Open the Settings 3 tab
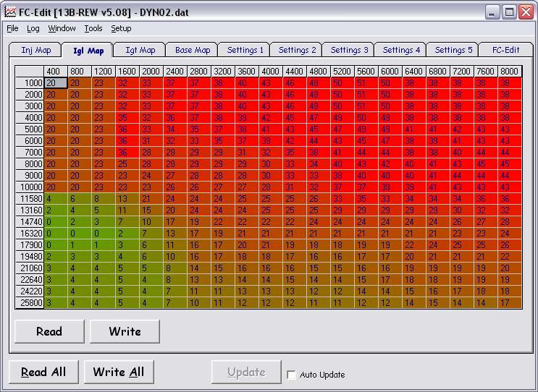Image resolution: width=538 pixels, height=392 pixels. click(x=349, y=51)
